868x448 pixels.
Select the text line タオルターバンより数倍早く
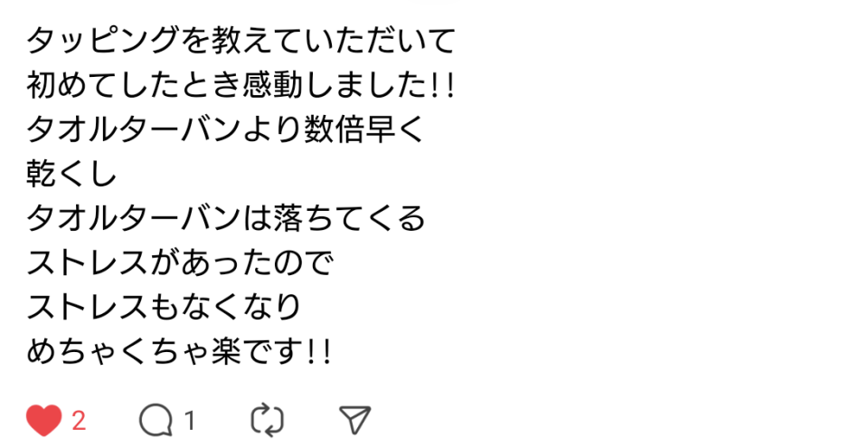click(226, 129)
